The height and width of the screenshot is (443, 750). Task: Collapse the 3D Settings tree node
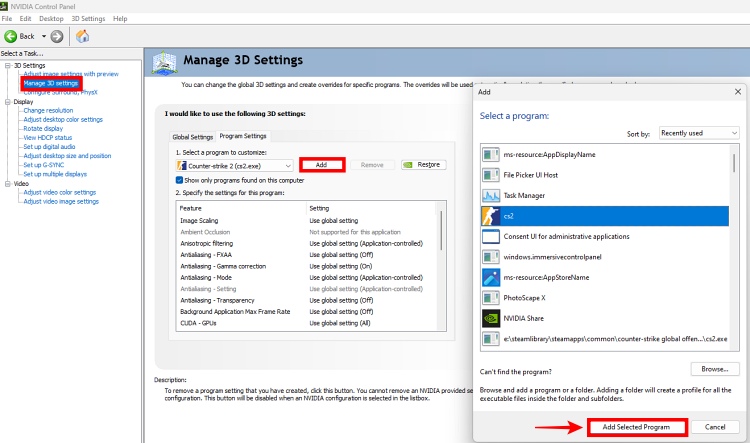click(x=6, y=66)
